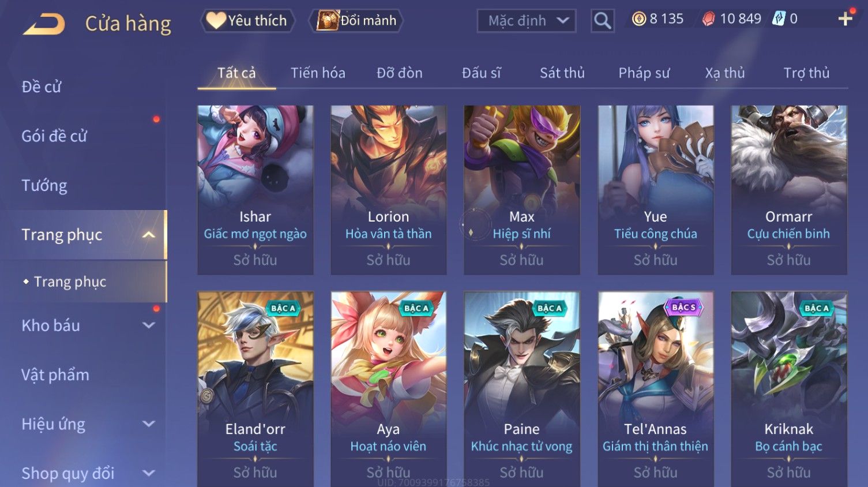Switch to the Sát thủ tab
This screenshot has height=487, width=868.
point(562,73)
